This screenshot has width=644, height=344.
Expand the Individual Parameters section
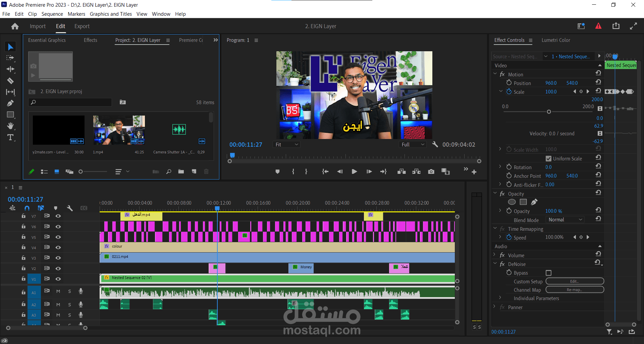(500, 298)
